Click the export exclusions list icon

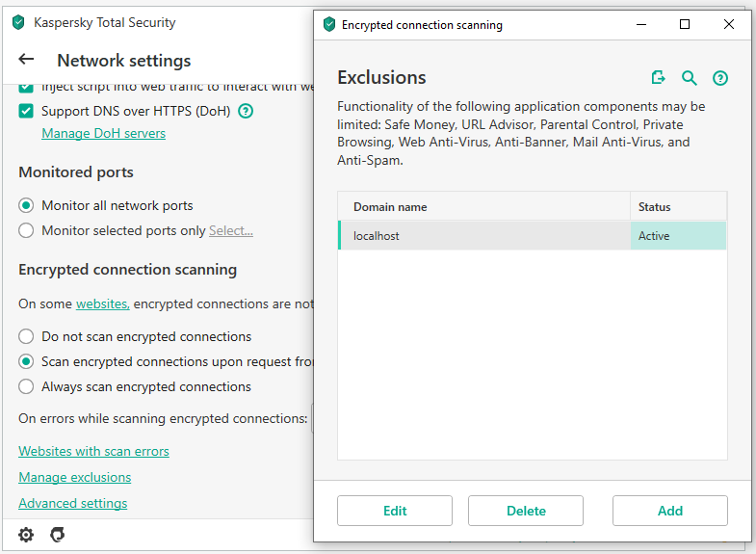coord(659,78)
